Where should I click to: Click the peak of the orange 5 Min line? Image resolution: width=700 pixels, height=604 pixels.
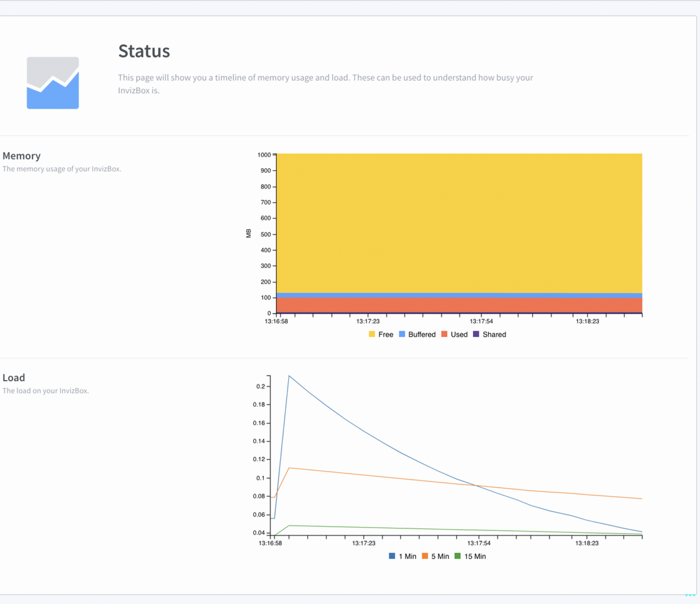tap(289, 468)
